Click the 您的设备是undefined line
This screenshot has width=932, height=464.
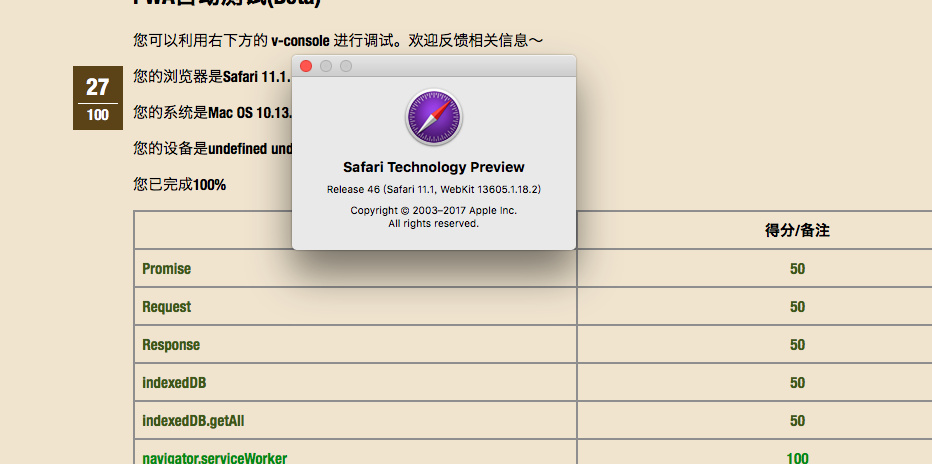click(x=212, y=149)
